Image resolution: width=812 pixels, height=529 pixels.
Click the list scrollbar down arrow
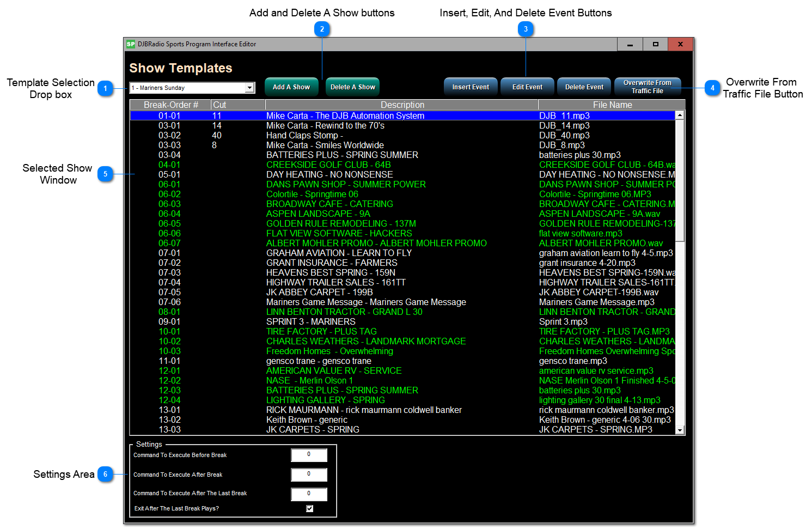click(680, 430)
